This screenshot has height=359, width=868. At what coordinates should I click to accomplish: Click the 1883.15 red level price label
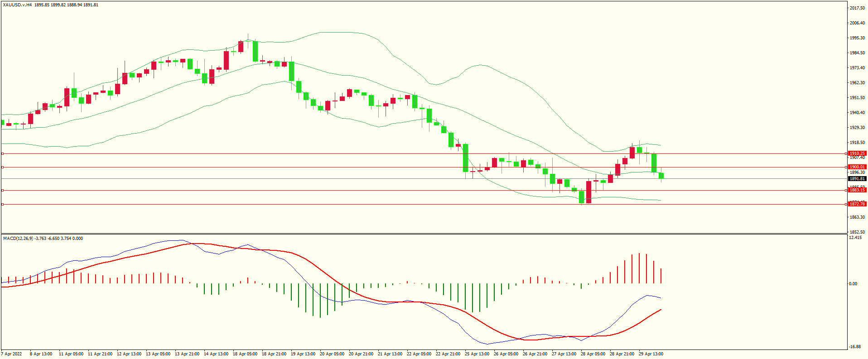(x=857, y=190)
